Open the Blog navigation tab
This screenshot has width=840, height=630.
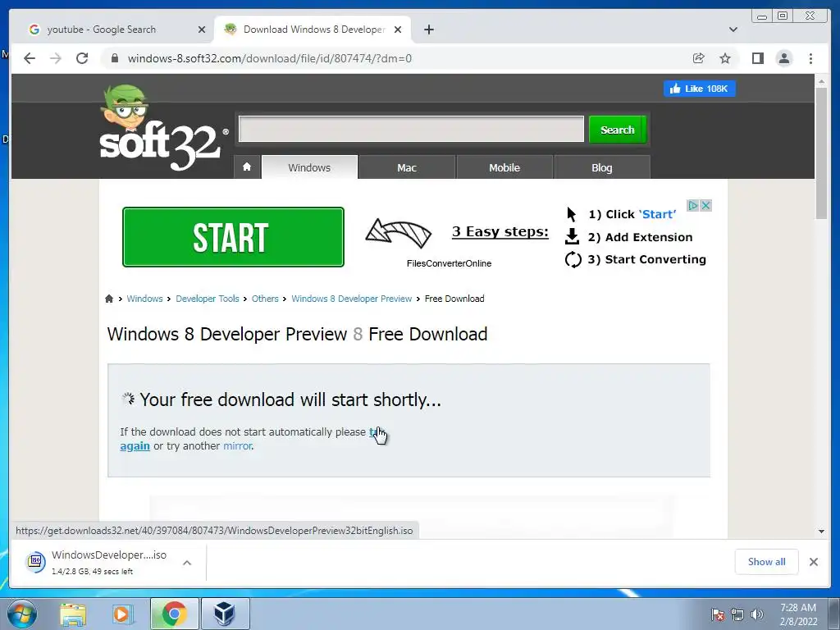[601, 167]
